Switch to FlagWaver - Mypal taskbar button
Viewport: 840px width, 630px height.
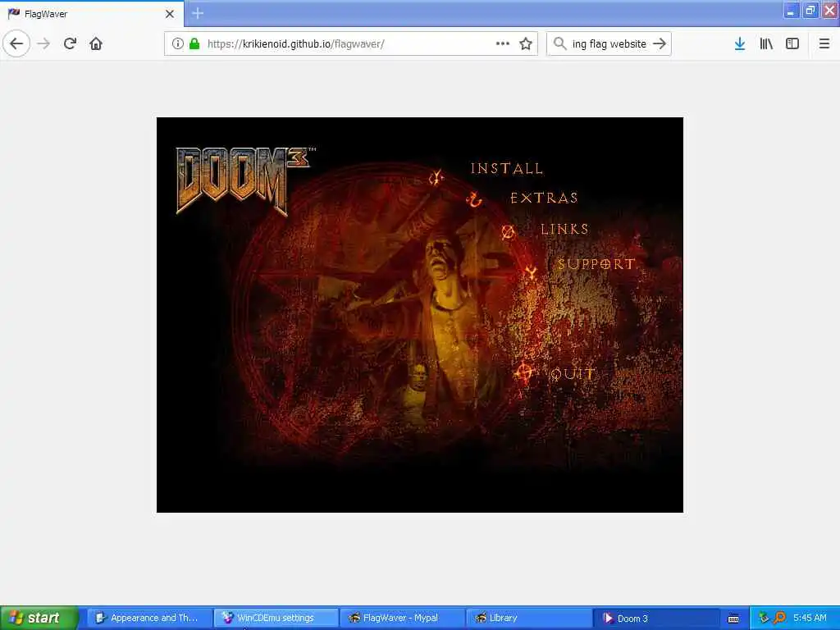401,618
